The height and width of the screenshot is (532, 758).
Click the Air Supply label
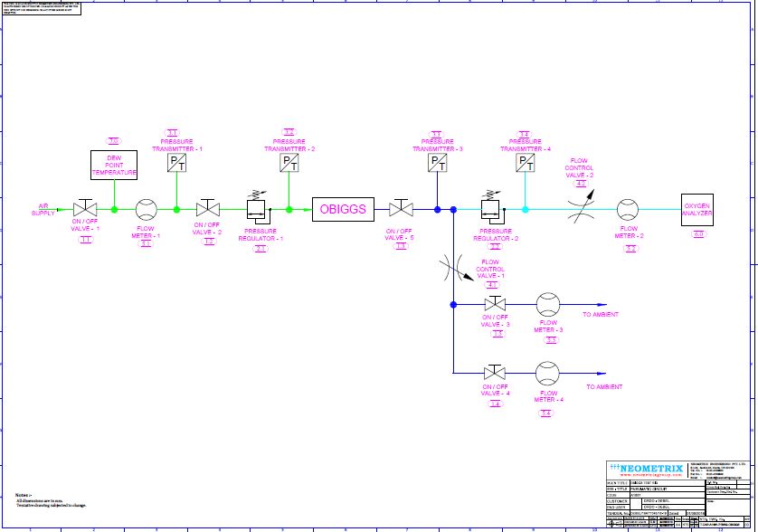pyautogui.click(x=43, y=209)
